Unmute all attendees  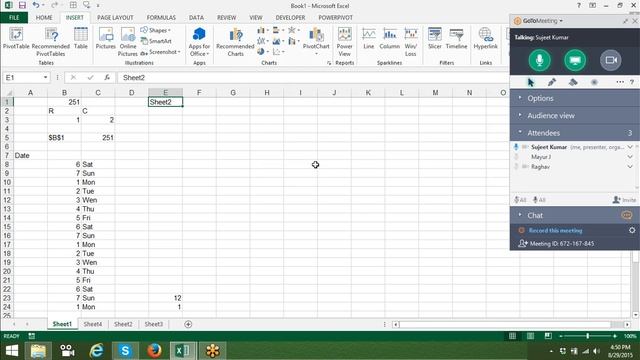pyautogui.click(x=539, y=200)
